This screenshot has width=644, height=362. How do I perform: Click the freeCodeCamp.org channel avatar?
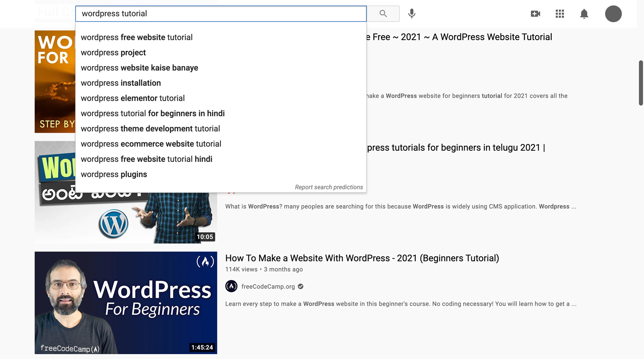click(x=231, y=286)
